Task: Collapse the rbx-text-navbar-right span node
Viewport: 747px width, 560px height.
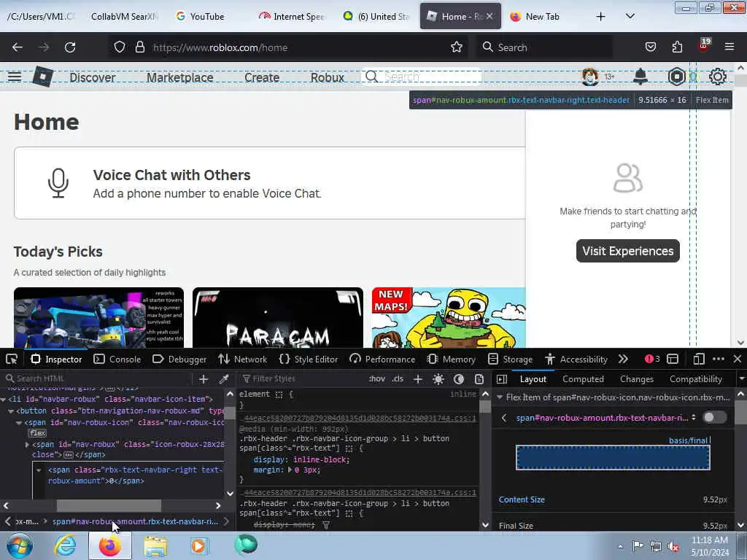Action: click(x=39, y=470)
